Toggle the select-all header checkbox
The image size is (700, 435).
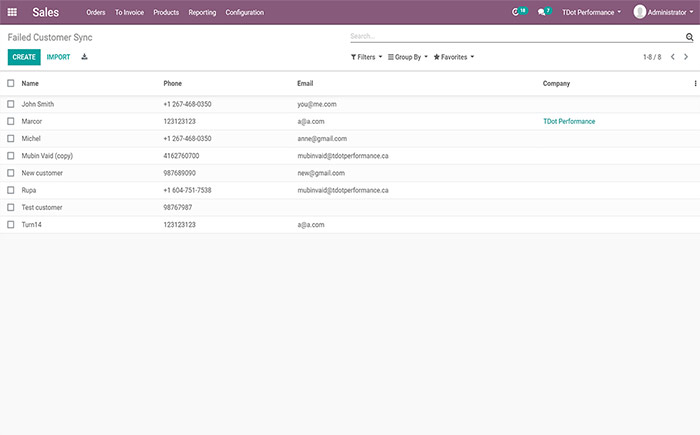[11, 83]
